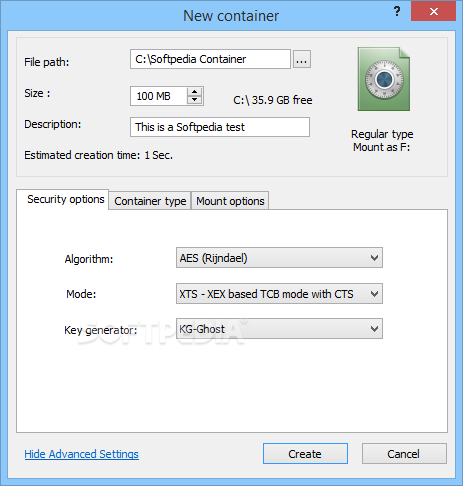Click the Cancel button
Viewport: 463px width, 486px height.
click(404, 454)
